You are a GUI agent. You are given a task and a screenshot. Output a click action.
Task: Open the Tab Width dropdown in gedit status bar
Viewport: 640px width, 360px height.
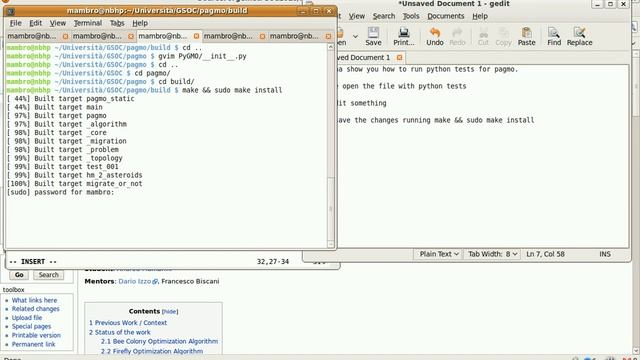tap(493, 254)
